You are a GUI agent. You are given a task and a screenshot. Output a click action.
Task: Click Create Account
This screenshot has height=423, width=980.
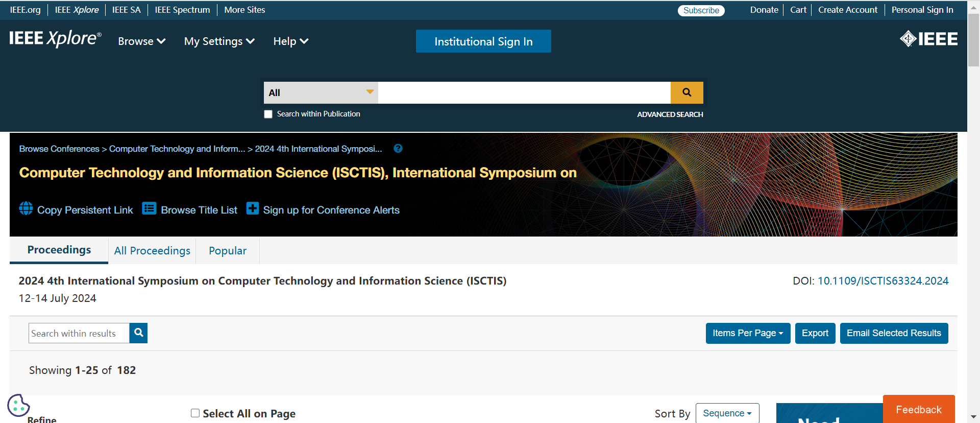click(848, 10)
